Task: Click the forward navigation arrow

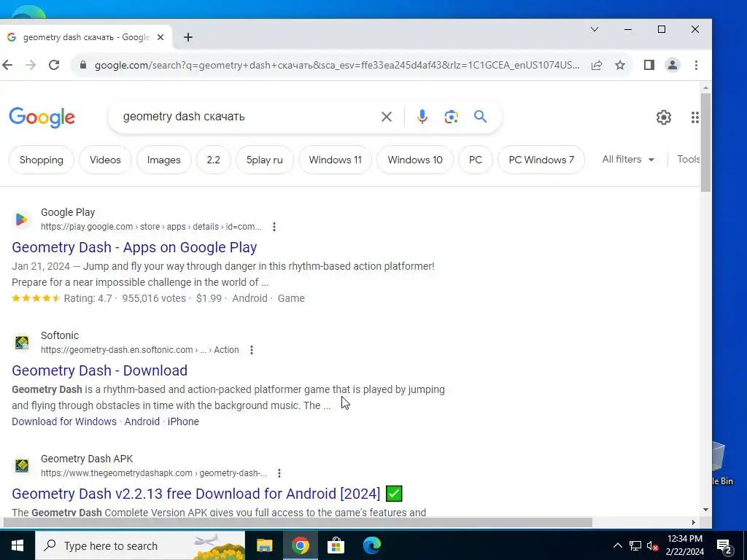Action: pos(31,65)
